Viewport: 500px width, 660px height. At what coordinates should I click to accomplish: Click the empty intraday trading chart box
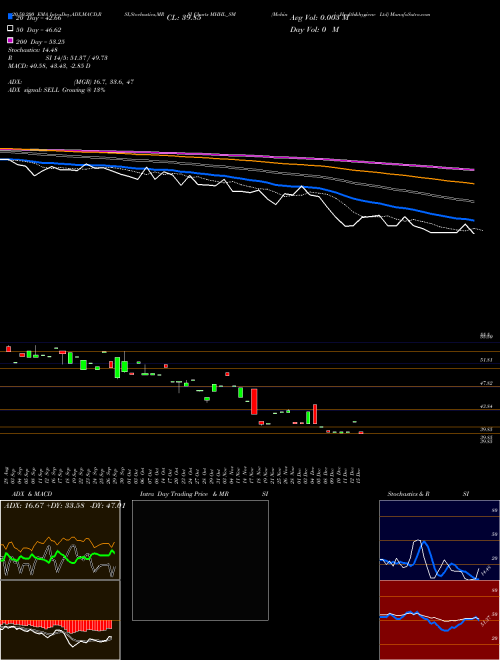click(200, 560)
